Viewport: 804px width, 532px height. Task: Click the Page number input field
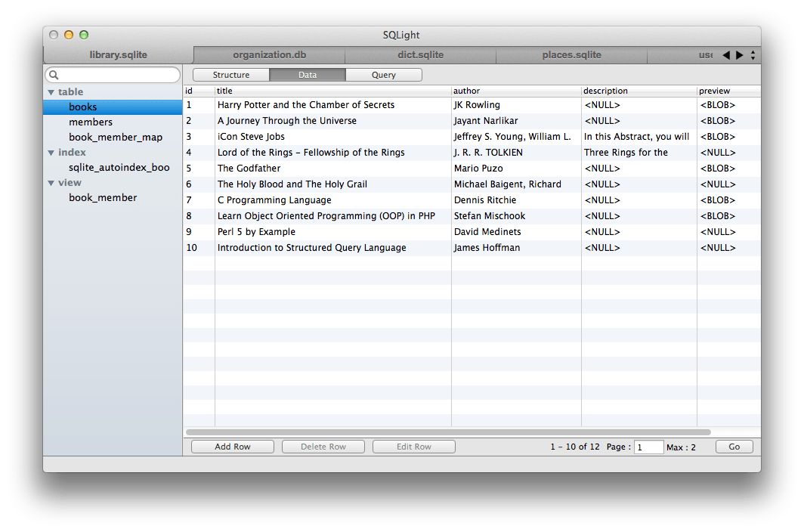click(x=649, y=447)
